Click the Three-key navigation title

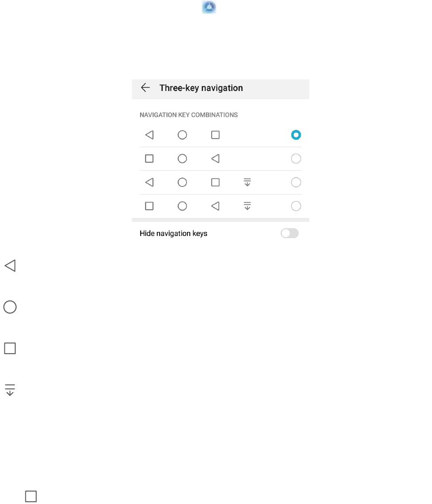(201, 88)
